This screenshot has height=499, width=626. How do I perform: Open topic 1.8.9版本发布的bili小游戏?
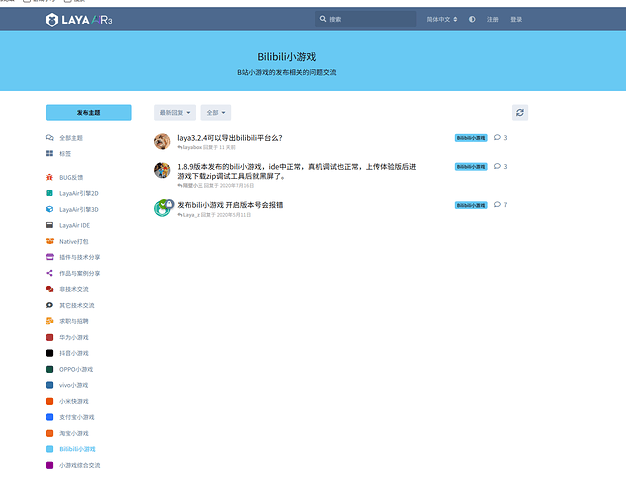coord(297,171)
